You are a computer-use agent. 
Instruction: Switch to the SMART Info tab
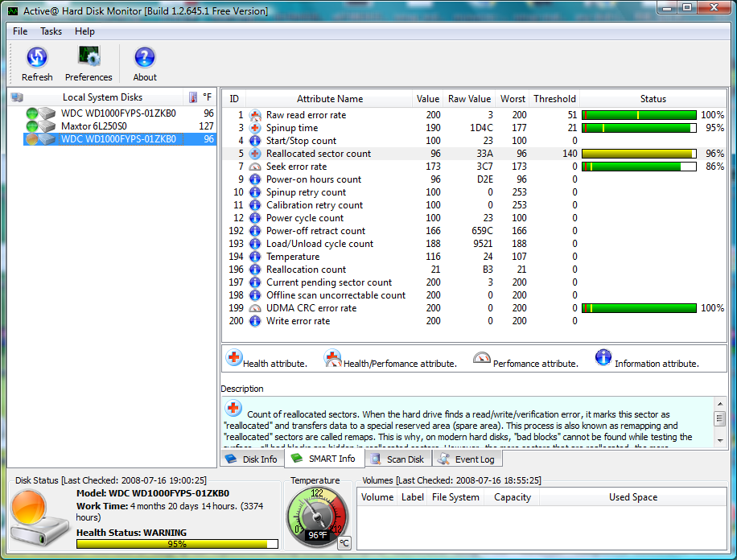(x=324, y=459)
